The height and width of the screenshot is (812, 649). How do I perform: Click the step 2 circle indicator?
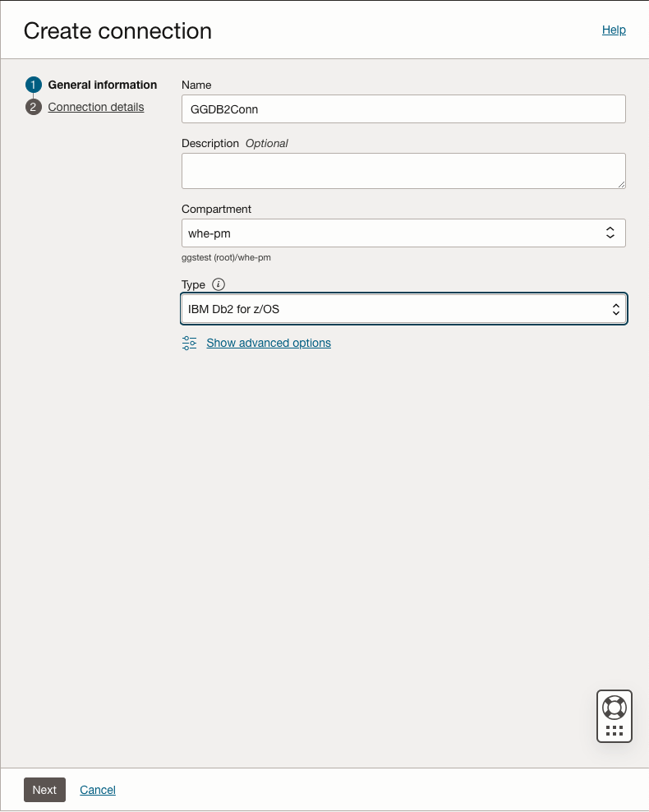33,108
